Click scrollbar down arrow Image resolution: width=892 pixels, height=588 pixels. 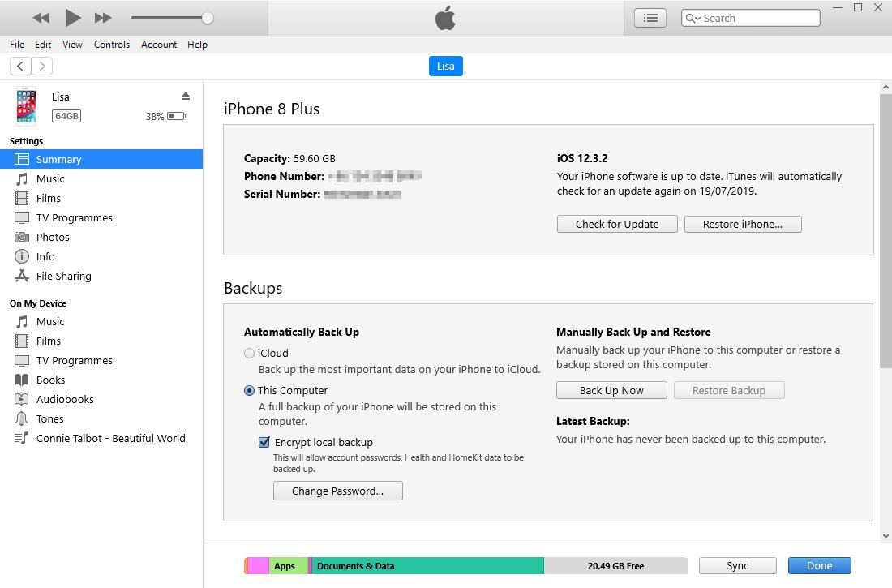[x=886, y=535]
